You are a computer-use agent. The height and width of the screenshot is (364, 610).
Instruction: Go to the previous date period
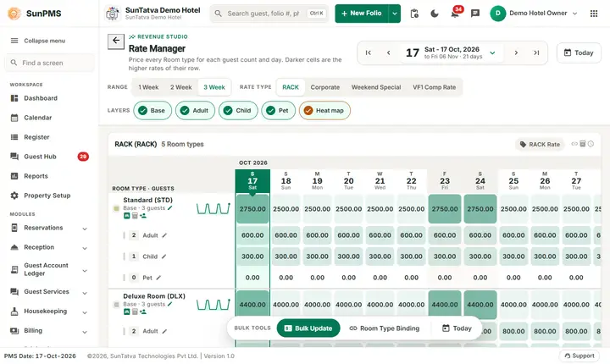coord(388,52)
